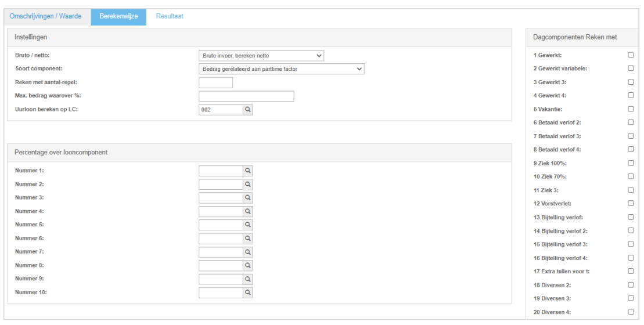Toggle the 12 Vorstverlet checkbox
Image resolution: width=644 pixels, height=325 pixels.
coord(631,204)
